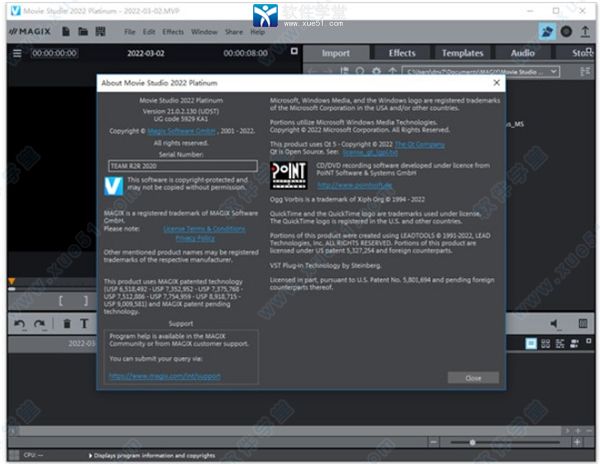Adjust the timeline zoom slider handle
This screenshot has height=464, width=600.
pyautogui.click(x=473, y=443)
